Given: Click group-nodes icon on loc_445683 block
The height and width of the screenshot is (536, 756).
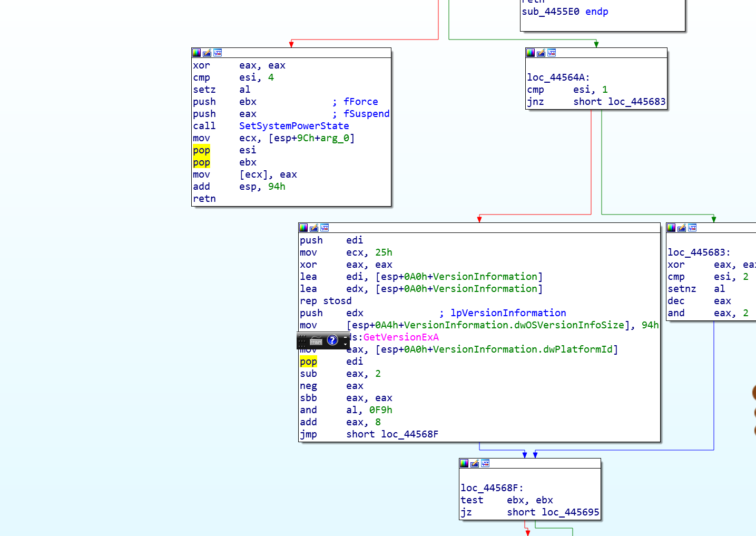Looking at the screenshot, I should click(x=692, y=228).
